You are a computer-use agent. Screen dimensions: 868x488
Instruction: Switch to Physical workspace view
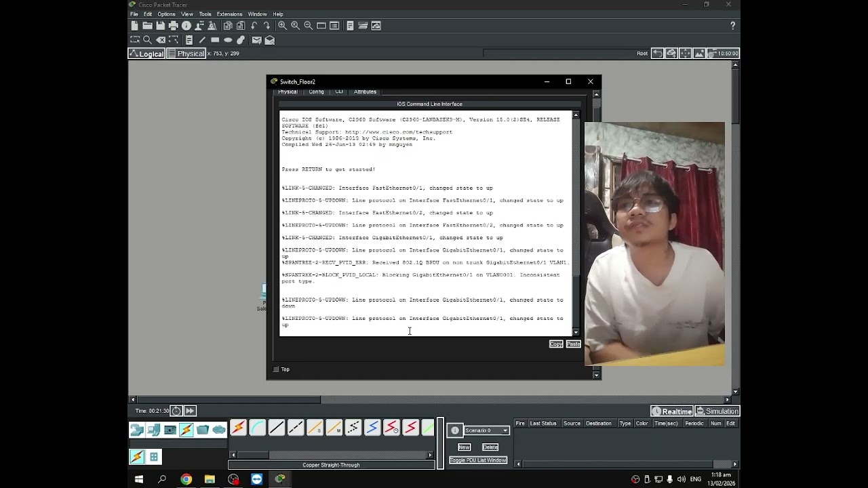click(x=186, y=54)
